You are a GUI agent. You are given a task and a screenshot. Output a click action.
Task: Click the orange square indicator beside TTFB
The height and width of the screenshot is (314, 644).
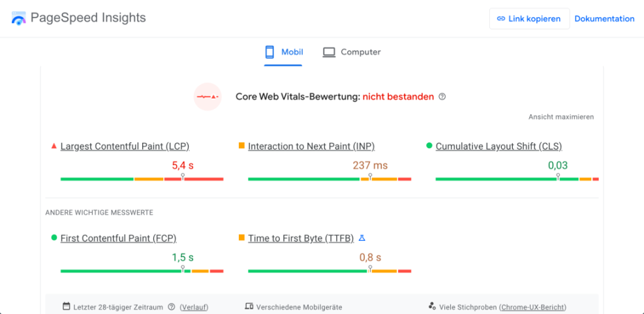(241, 238)
